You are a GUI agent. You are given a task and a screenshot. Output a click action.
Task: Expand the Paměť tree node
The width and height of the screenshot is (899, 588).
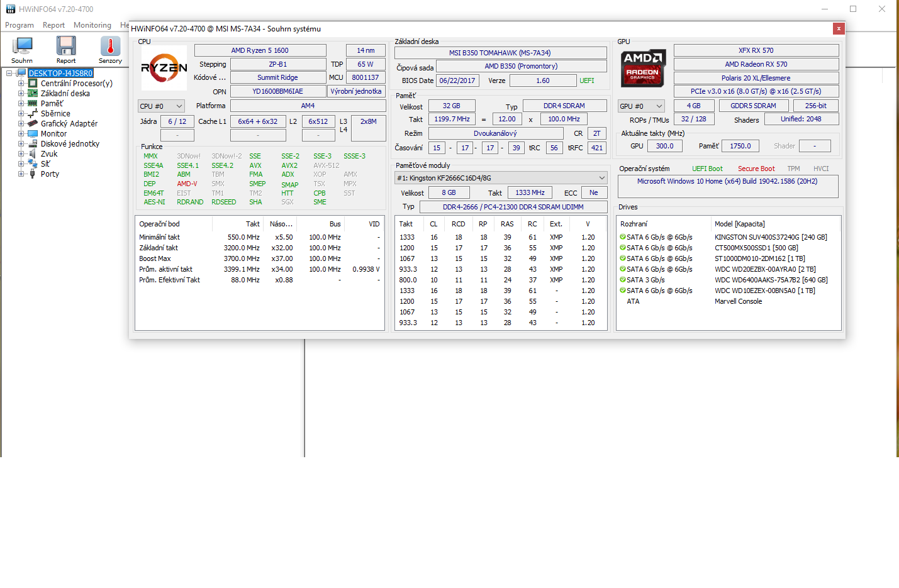tap(21, 103)
